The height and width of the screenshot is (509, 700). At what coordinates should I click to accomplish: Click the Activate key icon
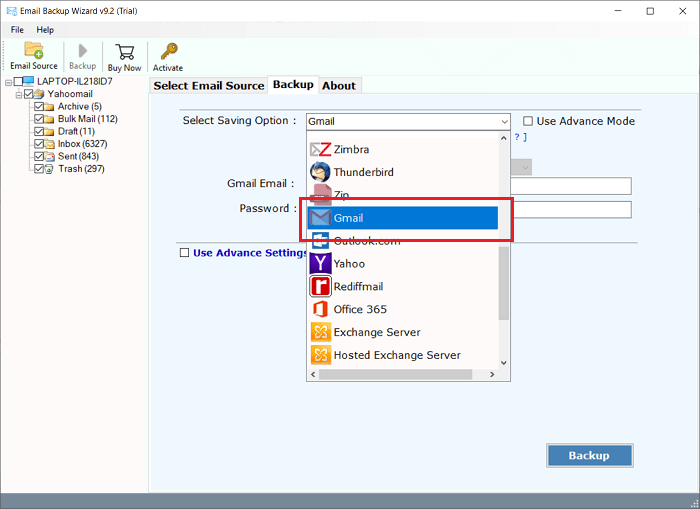click(169, 51)
